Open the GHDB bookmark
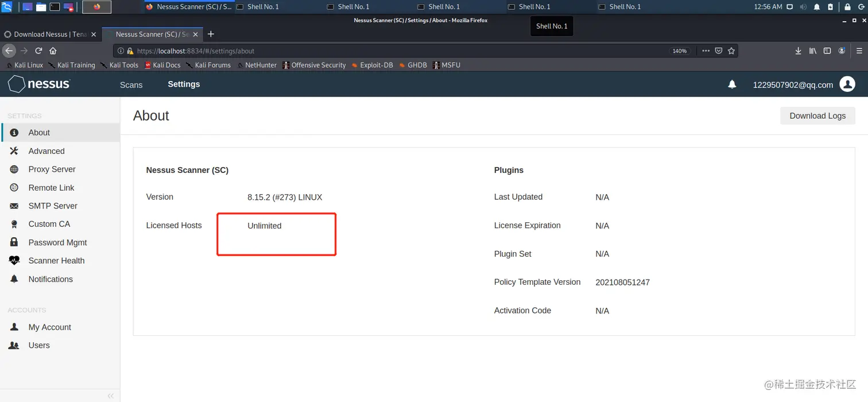The width and height of the screenshot is (868, 402). click(413, 65)
